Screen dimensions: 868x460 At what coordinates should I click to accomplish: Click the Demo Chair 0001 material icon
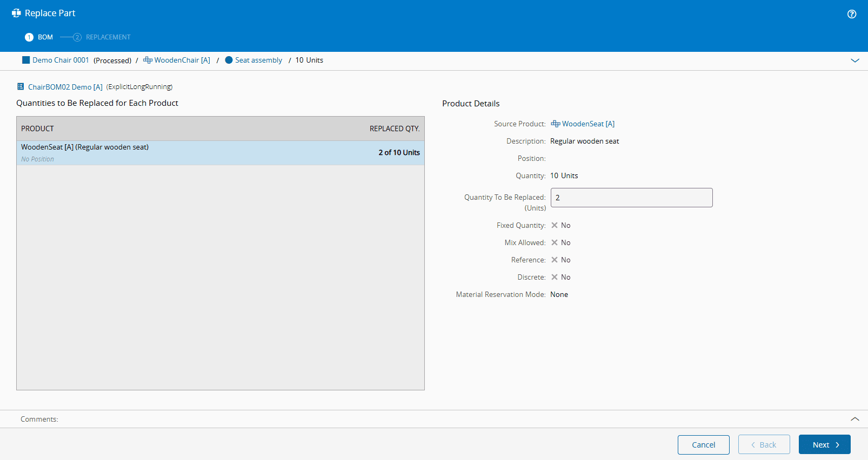26,60
